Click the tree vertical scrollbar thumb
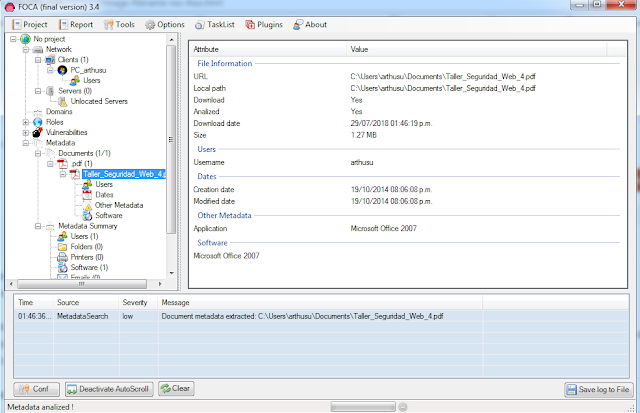Screen dimensions: 640x413 click(171, 139)
